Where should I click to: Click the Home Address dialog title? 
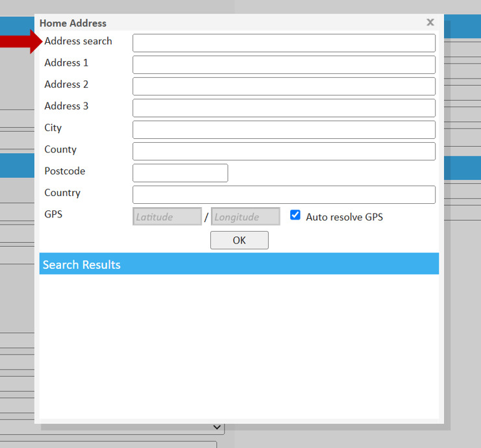[73, 23]
